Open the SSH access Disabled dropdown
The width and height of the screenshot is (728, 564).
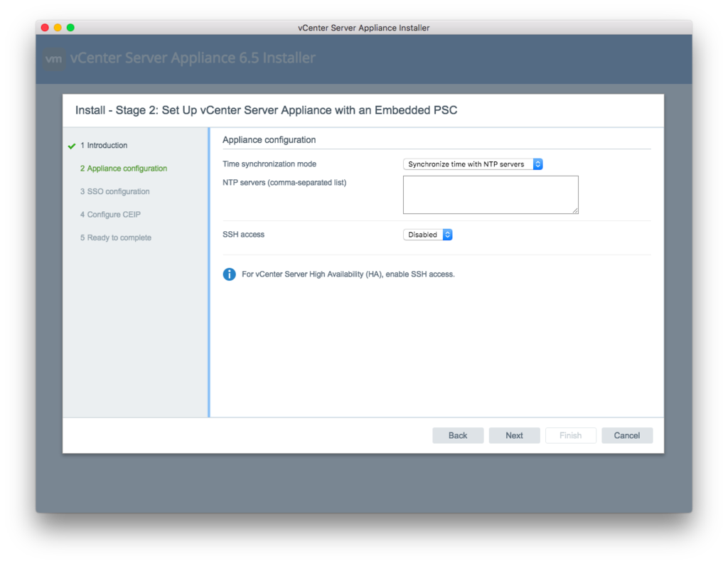[427, 235]
